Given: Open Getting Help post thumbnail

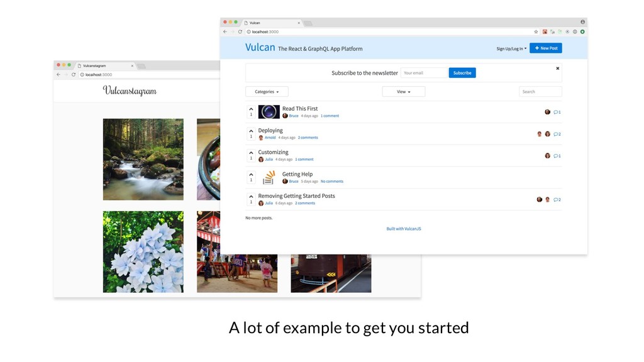Looking at the screenshot, I should [x=269, y=177].
